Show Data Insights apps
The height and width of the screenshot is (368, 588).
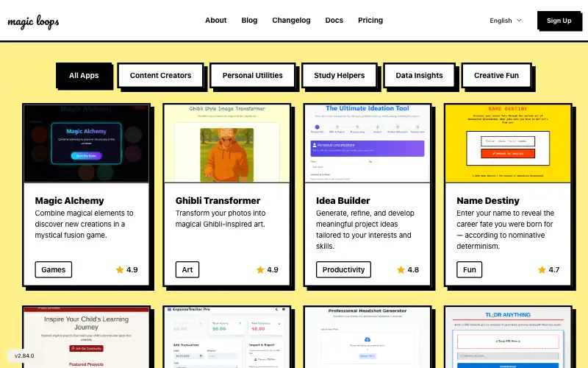tap(419, 76)
